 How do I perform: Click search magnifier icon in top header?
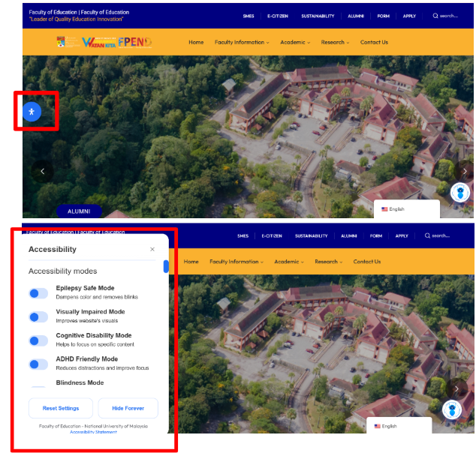[x=435, y=16]
